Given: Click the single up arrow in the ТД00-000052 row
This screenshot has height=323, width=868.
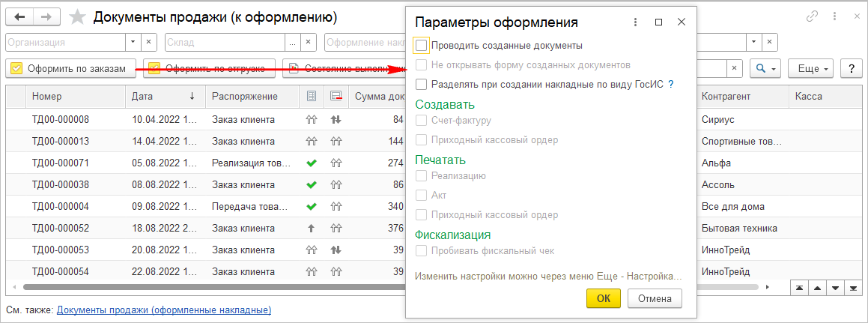Looking at the screenshot, I should 311,229.
